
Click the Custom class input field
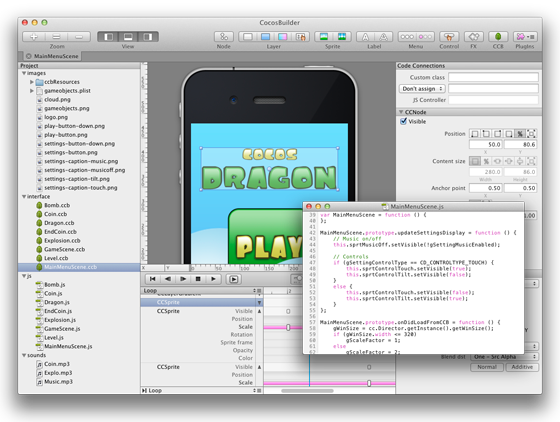(493, 77)
